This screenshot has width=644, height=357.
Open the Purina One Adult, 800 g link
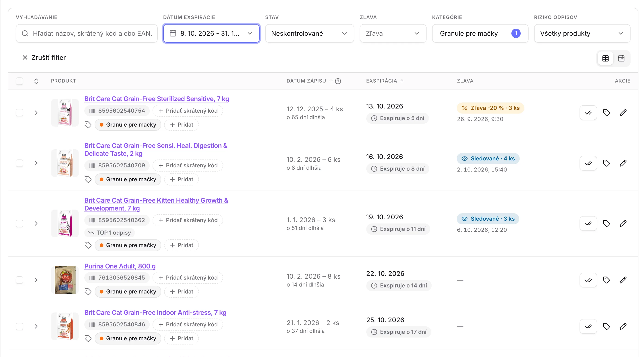[120, 266]
